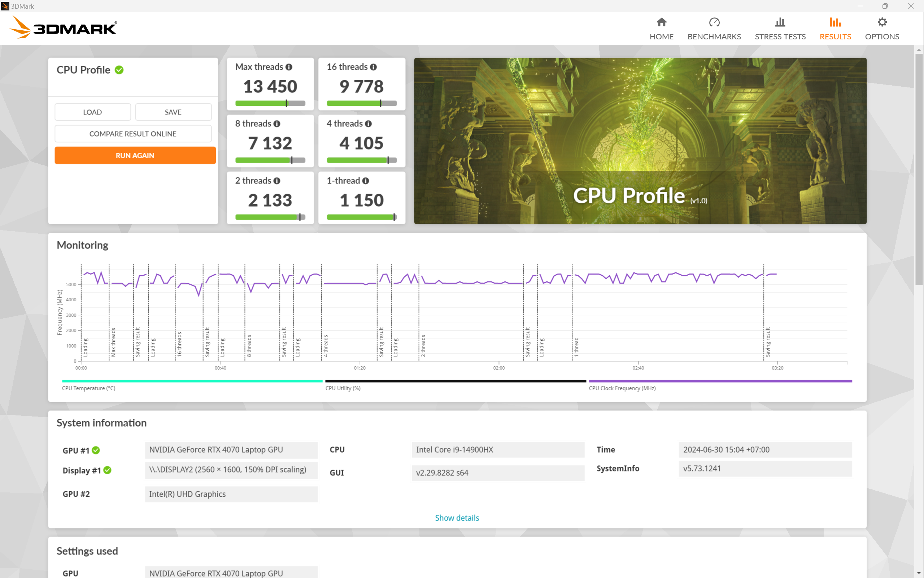Image resolution: width=924 pixels, height=578 pixels.
Task: Click the '1 thread' marker on the chart
Action: [x=576, y=347]
